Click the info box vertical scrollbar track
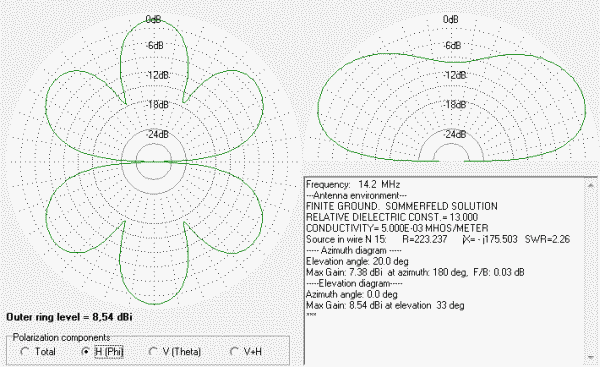The width and height of the screenshot is (600, 367). 591,271
